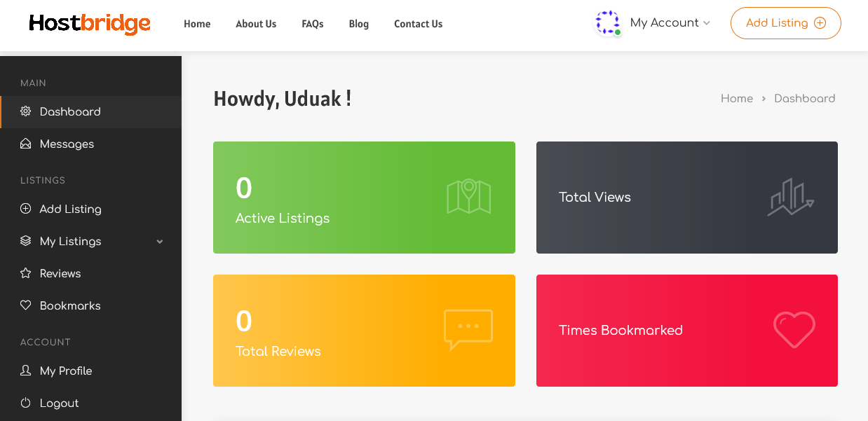Screen dimensions: 868x421
Task: Click the Add Listing plus-circle sidebar icon
Action: coord(26,209)
